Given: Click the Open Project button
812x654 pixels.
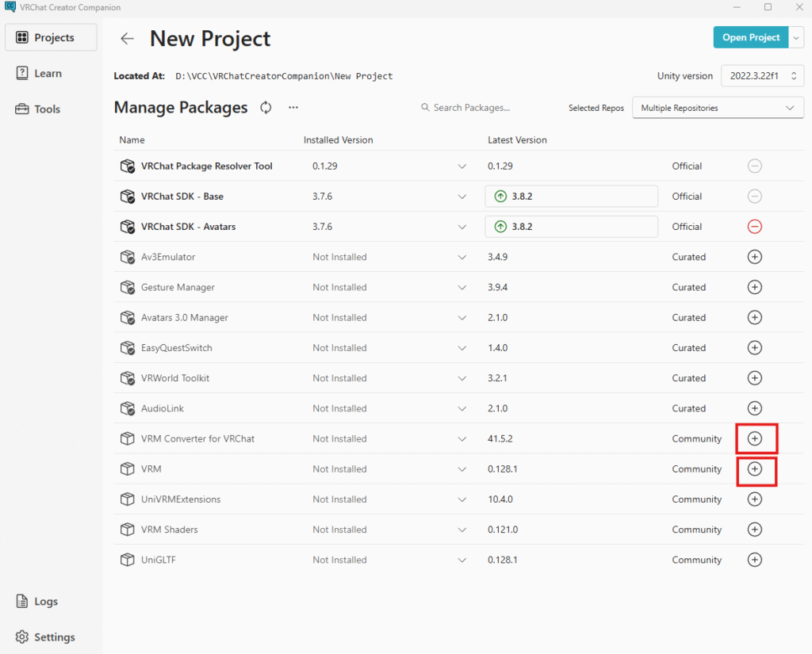Looking at the screenshot, I should click(x=751, y=37).
